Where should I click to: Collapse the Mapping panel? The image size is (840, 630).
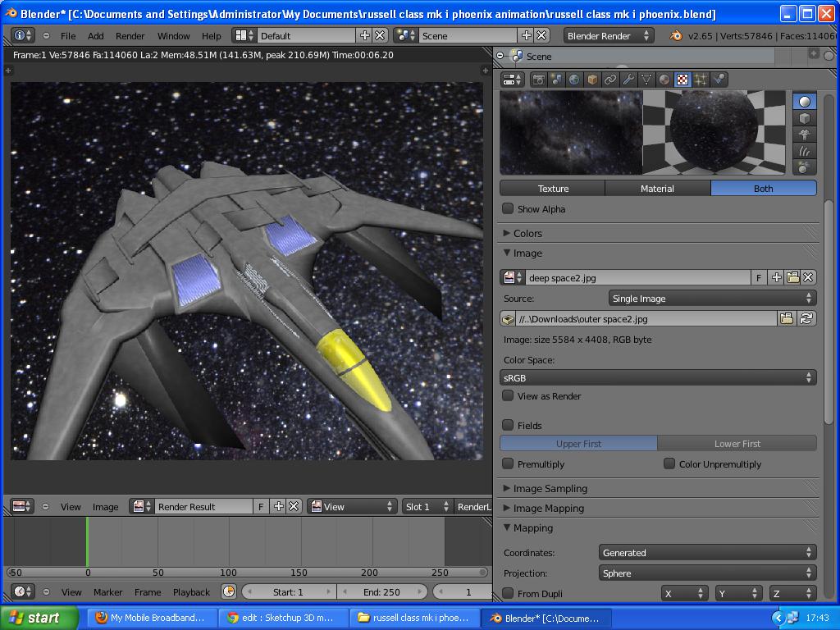pyautogui.click(x=533, y=527)
